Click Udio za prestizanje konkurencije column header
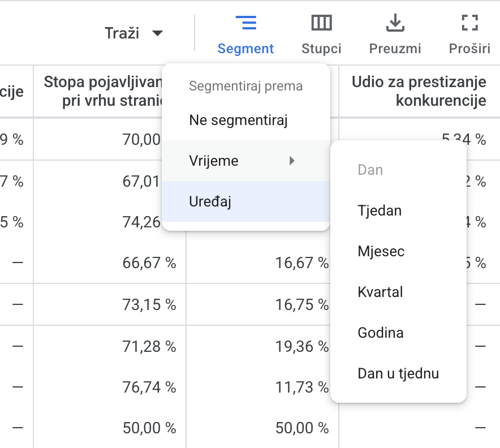This screenshot has width=500, height=448. point(419,92)
